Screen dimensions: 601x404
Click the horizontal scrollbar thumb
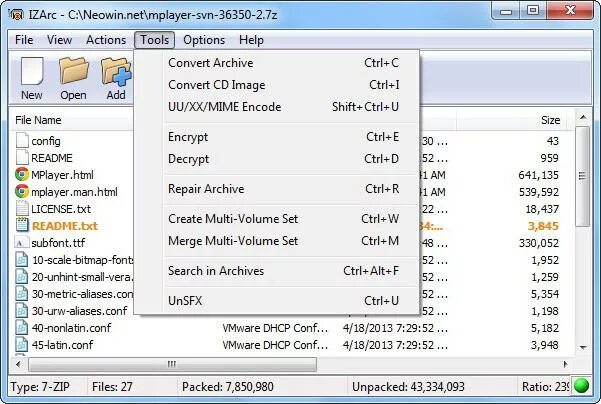pos(172,364)
